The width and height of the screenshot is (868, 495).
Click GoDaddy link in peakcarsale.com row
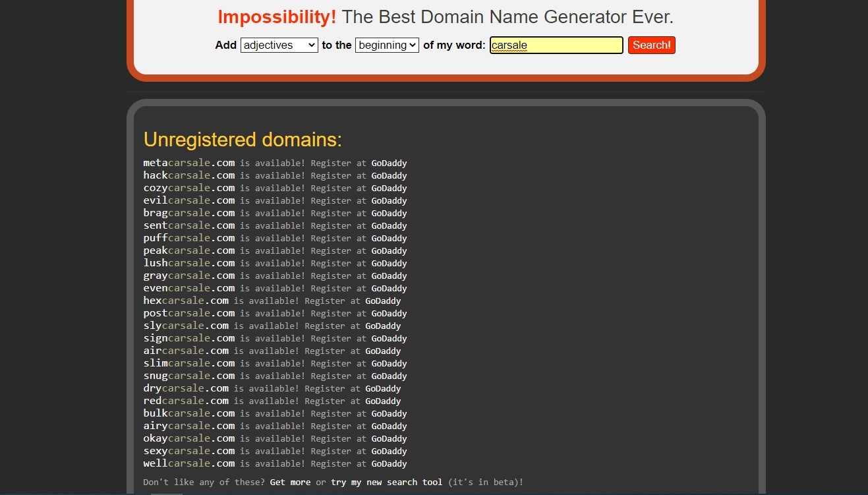coord(389,251)
